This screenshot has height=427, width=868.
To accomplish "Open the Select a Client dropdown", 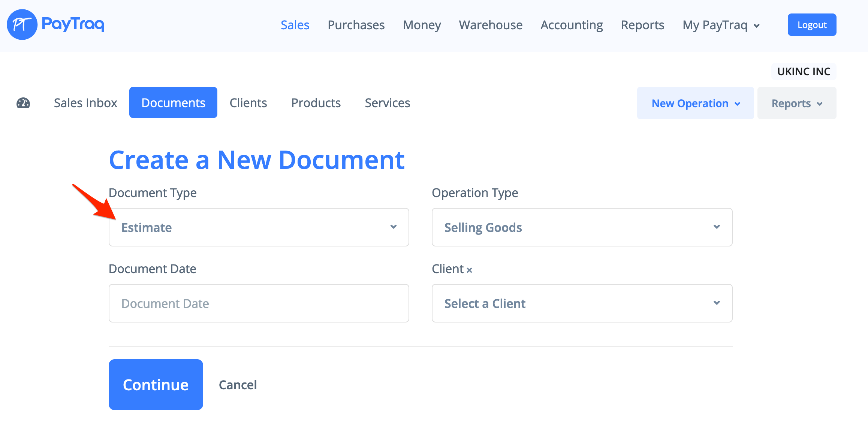I will tap(582, 303).
